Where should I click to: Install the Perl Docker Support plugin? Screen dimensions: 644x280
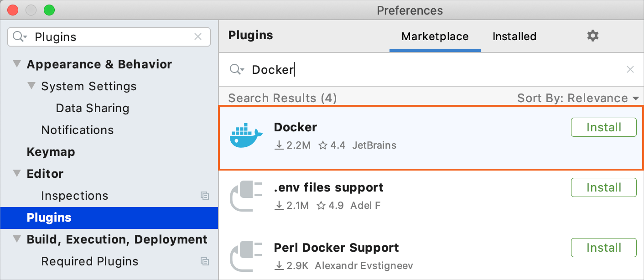click(604, 248)
